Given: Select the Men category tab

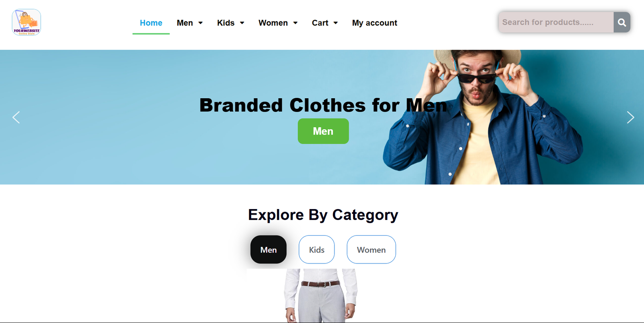Looking at the screenshot, I should pos(268,250).
